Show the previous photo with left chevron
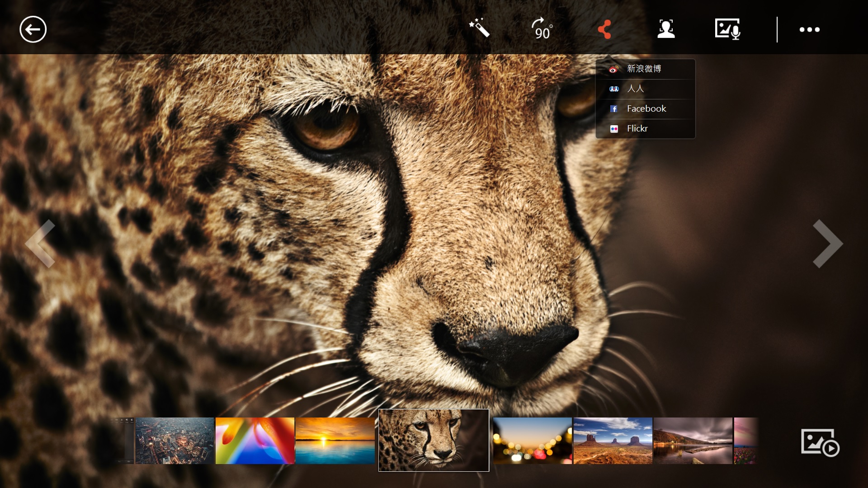The width and height of the screenshot is (868, 488). point(40,244)
